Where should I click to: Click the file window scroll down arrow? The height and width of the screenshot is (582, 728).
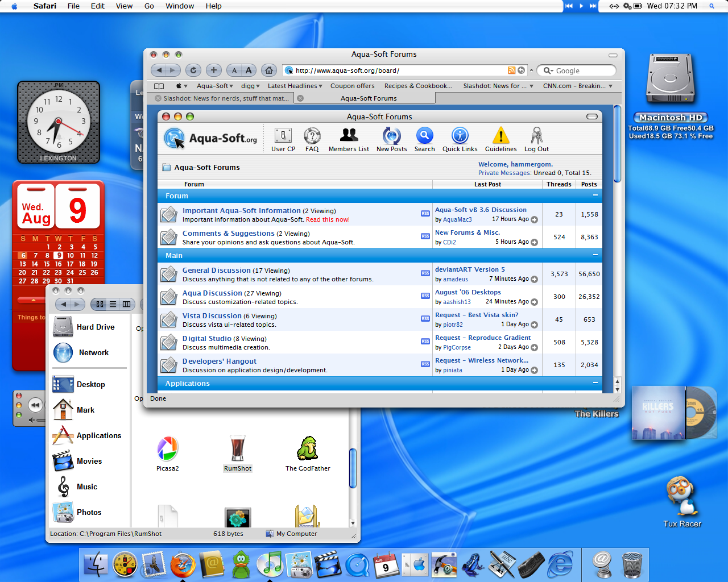tap(353, 523)
